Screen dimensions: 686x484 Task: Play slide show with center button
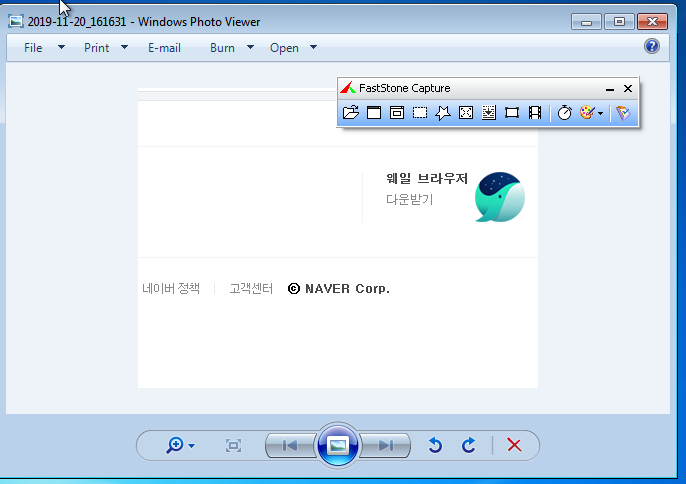338,445
